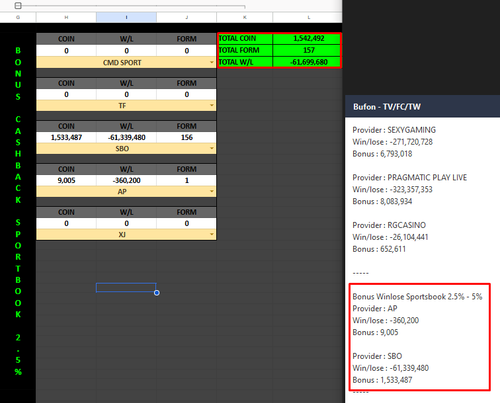Select SBO form cell 156
Image resolution: width=500 pixels, height=403 pixels.
point(187,137)
